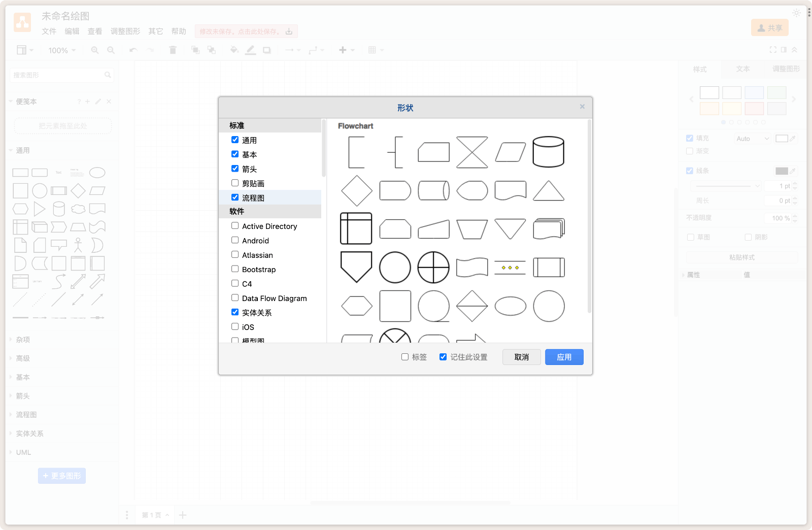Select the parallelogram data shape in Flowchart
This screenshot has width=812, height=530.
point(511,152)
